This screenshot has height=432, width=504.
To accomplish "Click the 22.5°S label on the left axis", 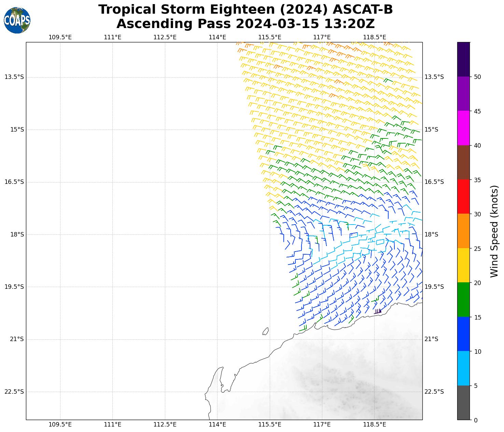I will (x=14, y=392).
